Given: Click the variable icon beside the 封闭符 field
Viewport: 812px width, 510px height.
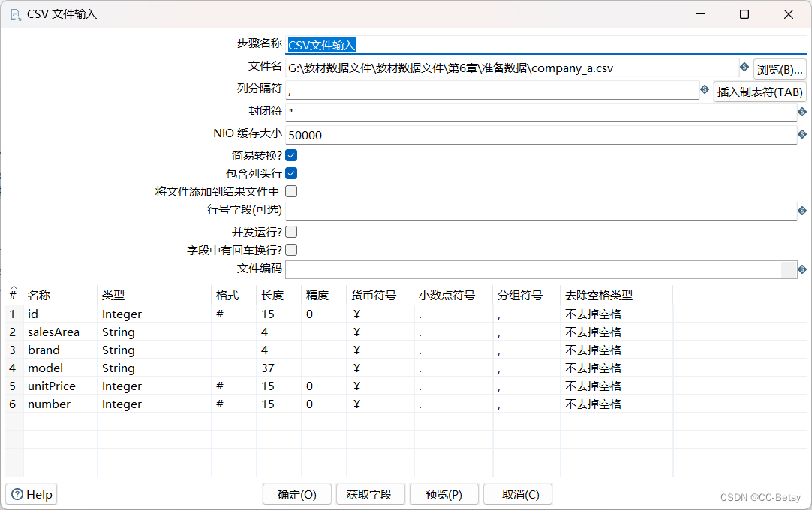Looking at the screenshot, I should pos(801,111).
